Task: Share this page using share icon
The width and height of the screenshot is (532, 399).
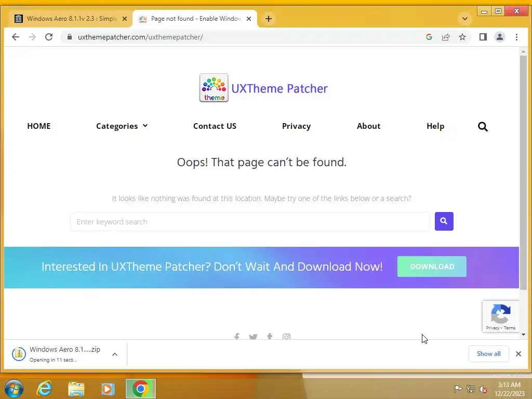Action: [445, 37]
